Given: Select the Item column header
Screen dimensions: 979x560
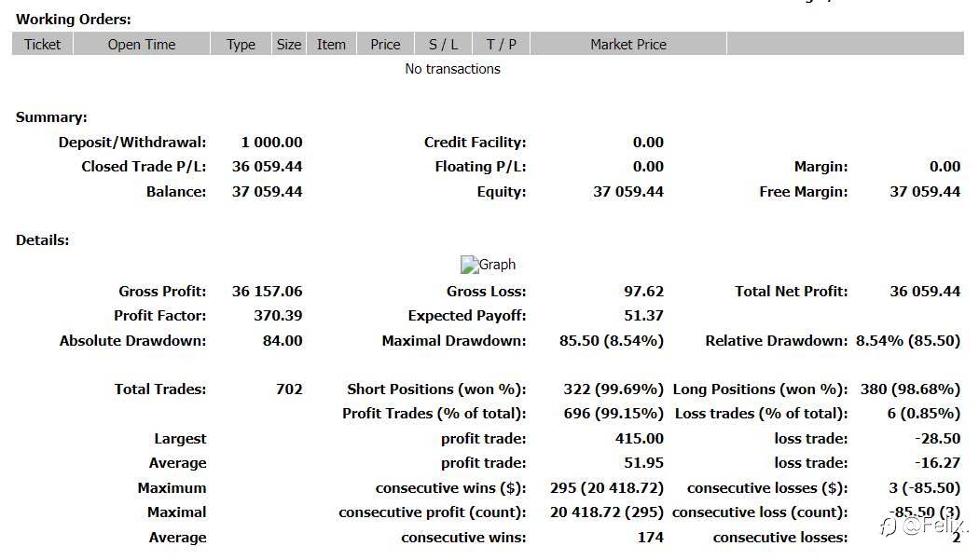Looking at the screenshot, I should coord(331,44).
